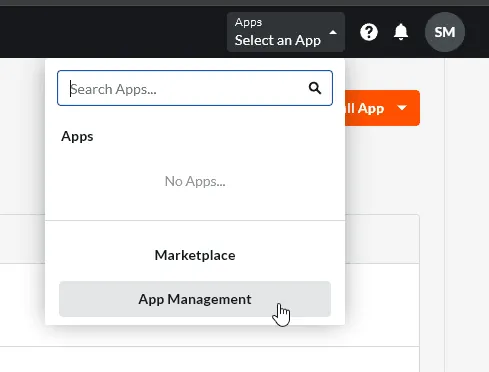The image size is (489, 372).
Task: Expand the orange App button arrow
Action: pyautogui.click(x=402, y=108)
